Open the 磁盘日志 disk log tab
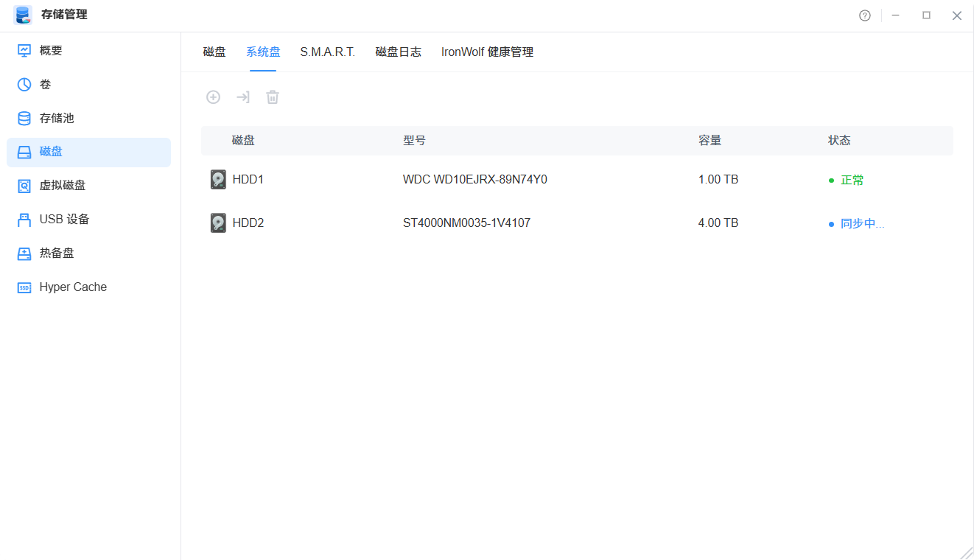The width and height of the screenshot is (974, 560). pos(398,52)
